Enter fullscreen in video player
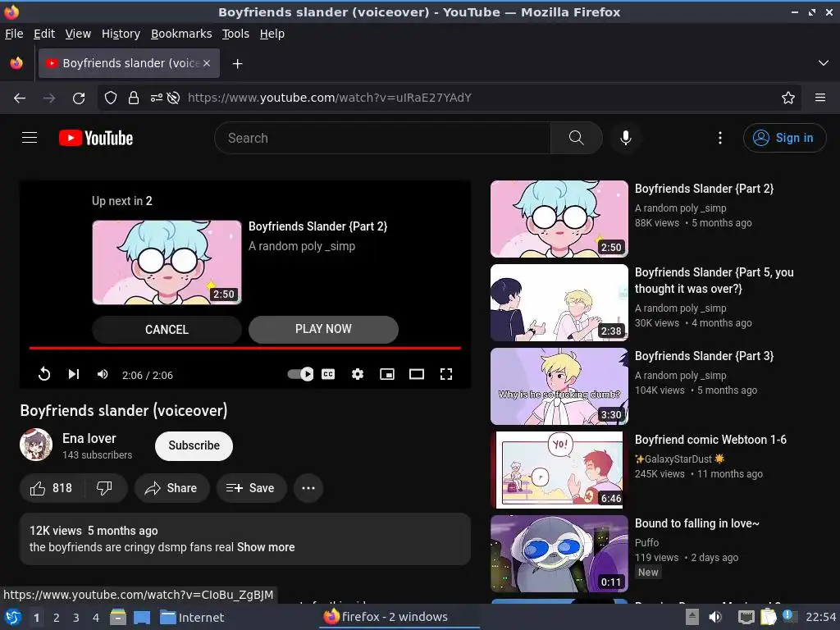Image resolution: width=840 pixels, height=630 pixels. point(445,374)
